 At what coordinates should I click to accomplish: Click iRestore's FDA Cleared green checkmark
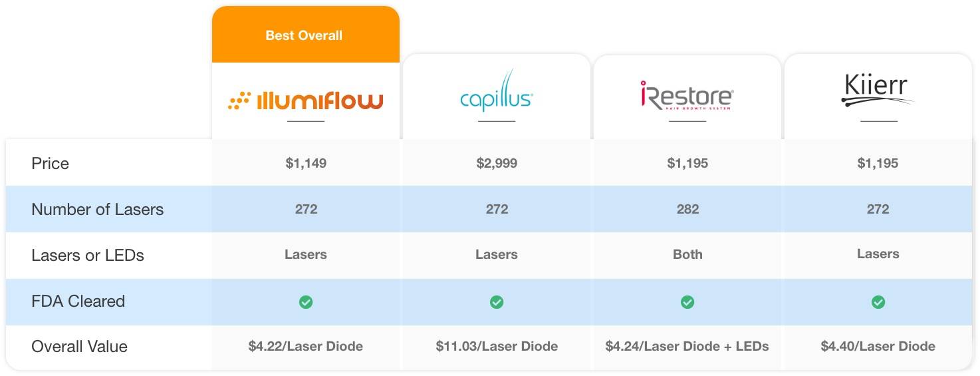pyautogui.click(x=687, y=302)
